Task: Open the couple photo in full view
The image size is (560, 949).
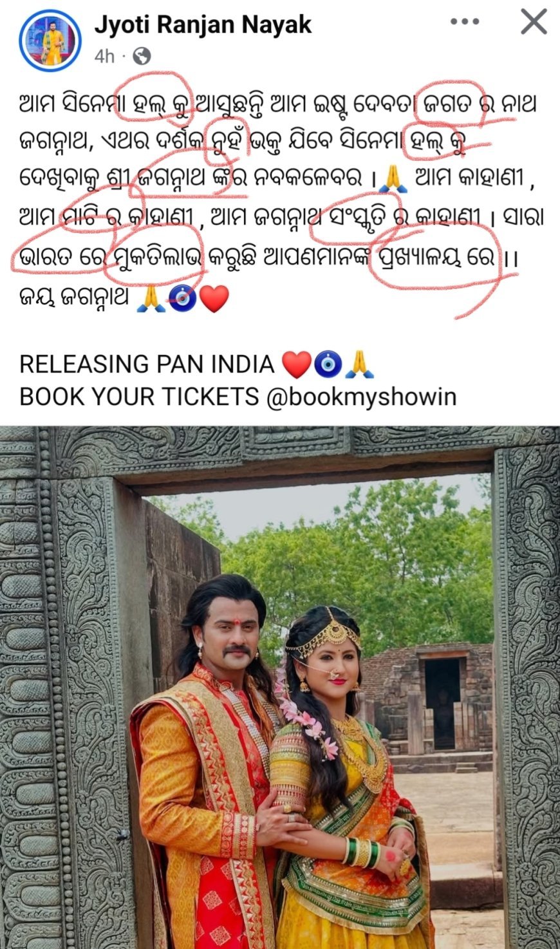Action: click(x=280, y=687)
